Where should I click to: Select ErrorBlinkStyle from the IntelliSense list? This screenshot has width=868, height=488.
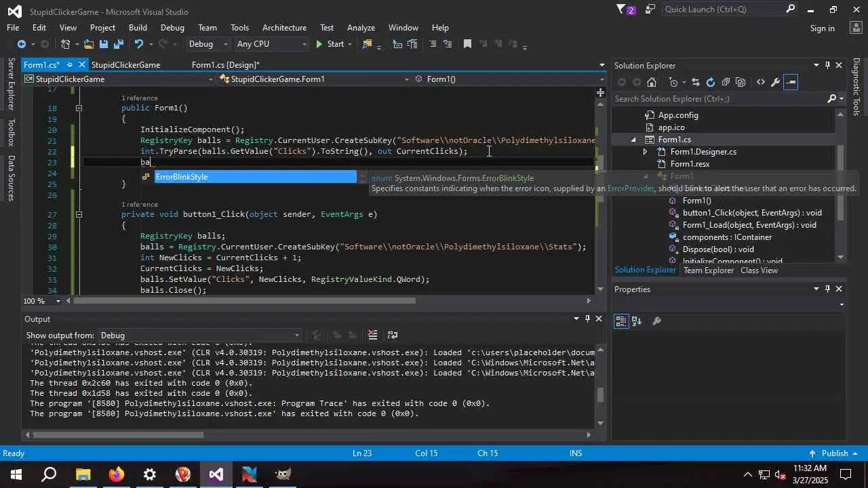click(x=255, y=177)
